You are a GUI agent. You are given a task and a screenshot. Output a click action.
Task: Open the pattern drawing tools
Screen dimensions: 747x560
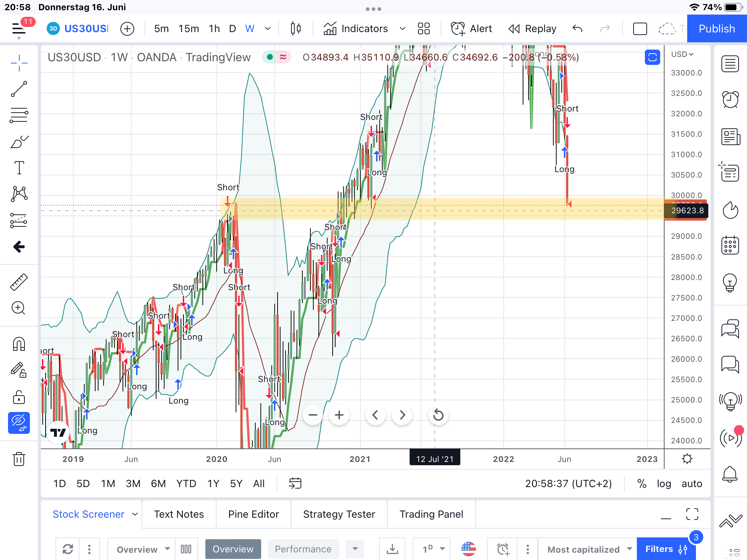click(19, 194)
